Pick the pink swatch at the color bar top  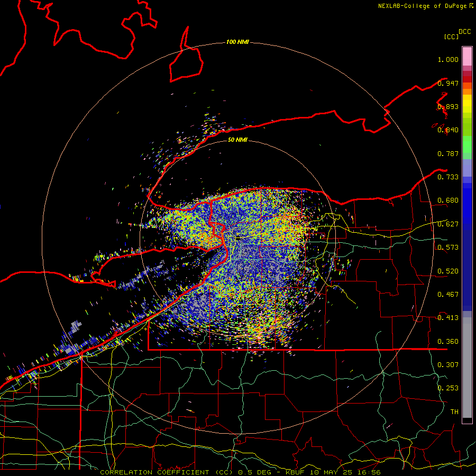tap(467, 56)
